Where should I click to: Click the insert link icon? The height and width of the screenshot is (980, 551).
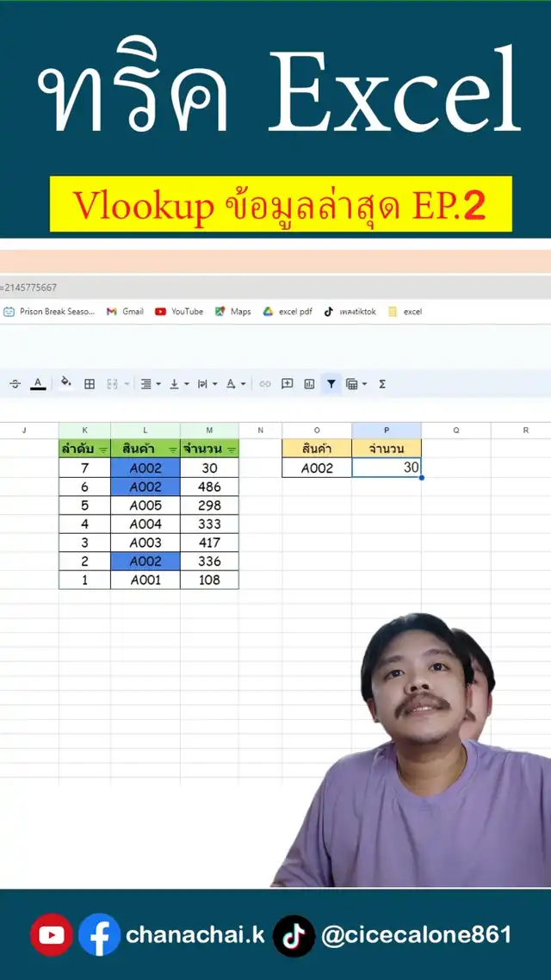265,384
